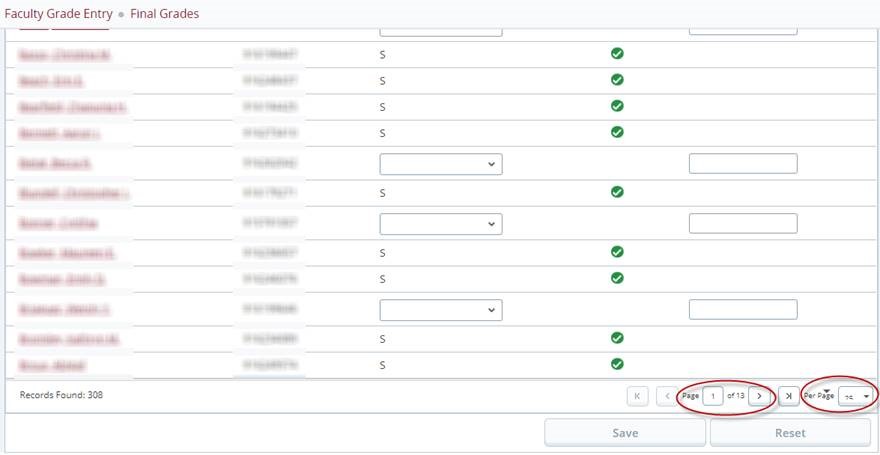Open the Faculty Grade Entry breadcrumb
The height and width of the screenshot is (455, 880).
click(57, 14)
